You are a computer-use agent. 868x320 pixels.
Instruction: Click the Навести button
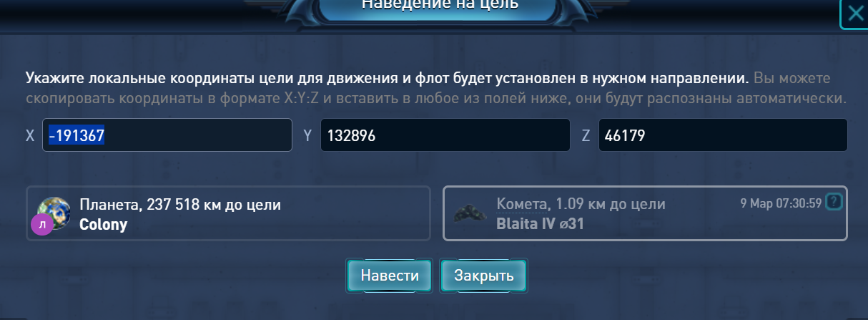click(x=390, y=276)
